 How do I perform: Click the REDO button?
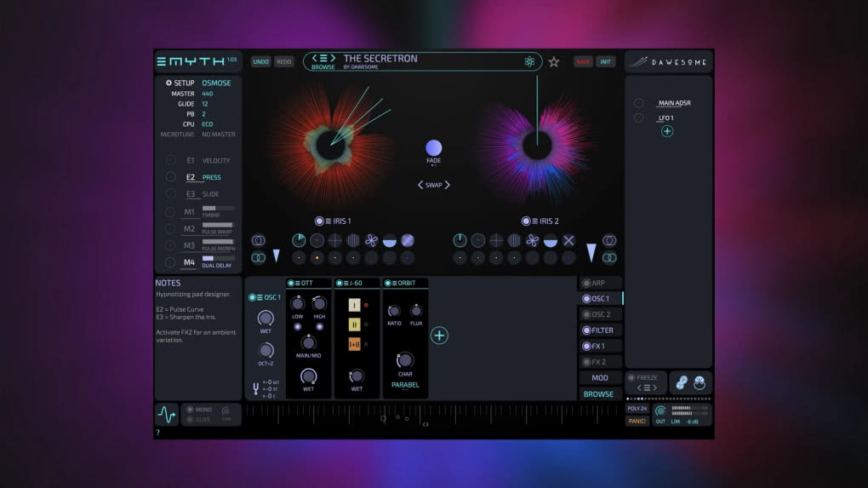click(x=284, y=61)
